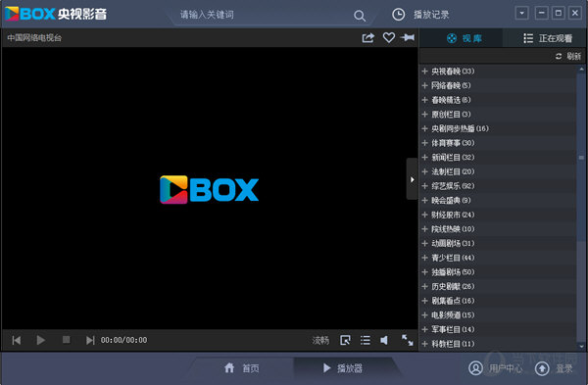Toggle the pin-on-top pushpin icon
This screenshot has height=385, width=588.
tap(408, 37)
